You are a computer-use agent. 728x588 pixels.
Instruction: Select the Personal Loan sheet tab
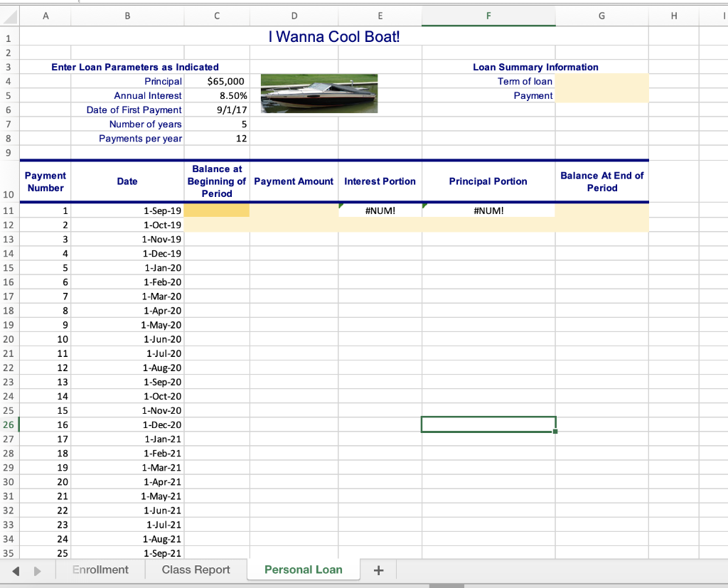point(304,570)
